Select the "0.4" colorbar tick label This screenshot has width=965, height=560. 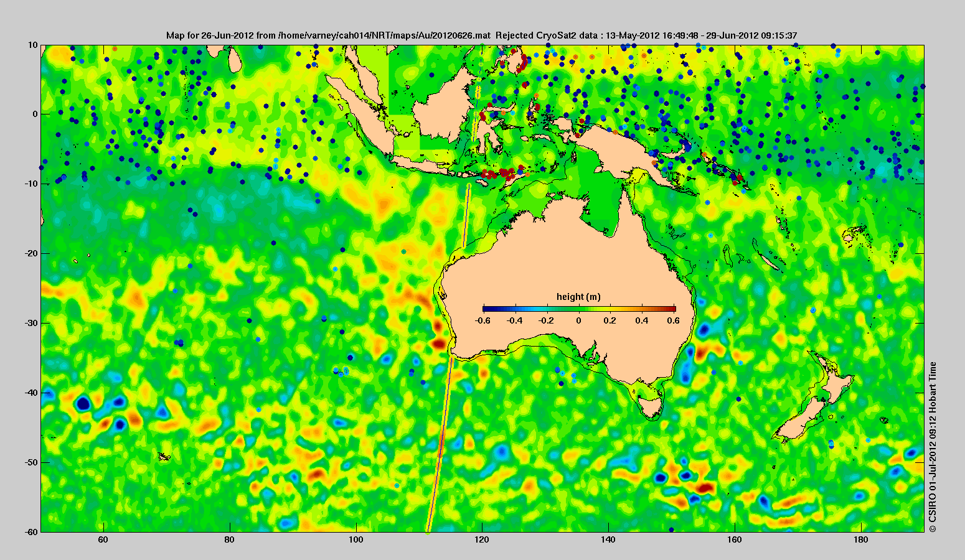point(643,320)
